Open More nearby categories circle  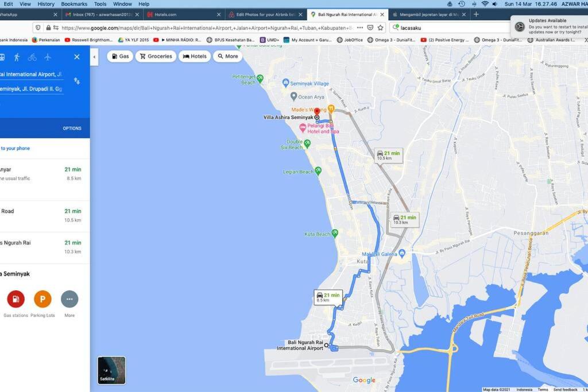point(69,299)
